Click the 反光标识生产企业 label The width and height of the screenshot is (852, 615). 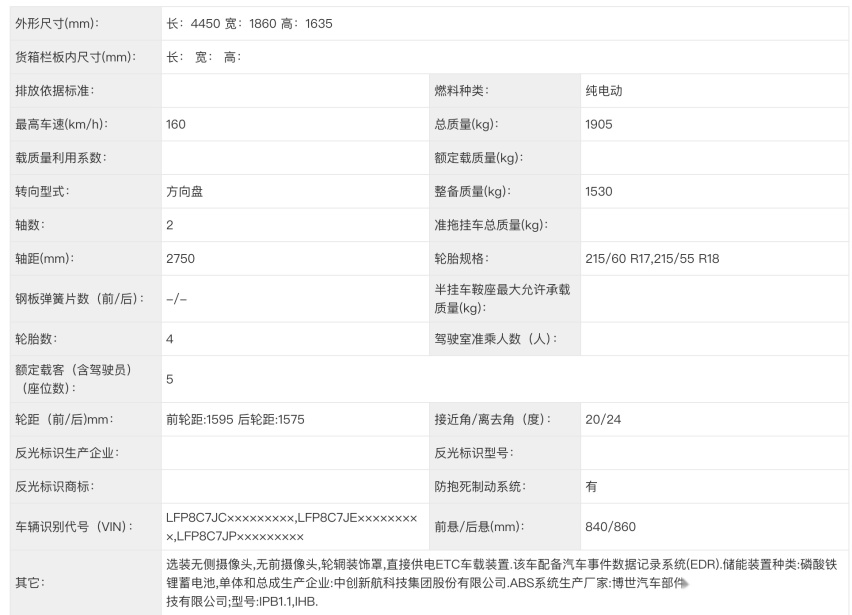(x=67, y=453)
